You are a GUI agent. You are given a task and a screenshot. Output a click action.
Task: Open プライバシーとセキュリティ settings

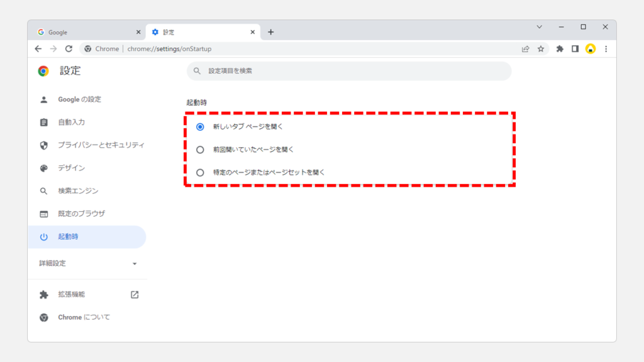(101, 145)
